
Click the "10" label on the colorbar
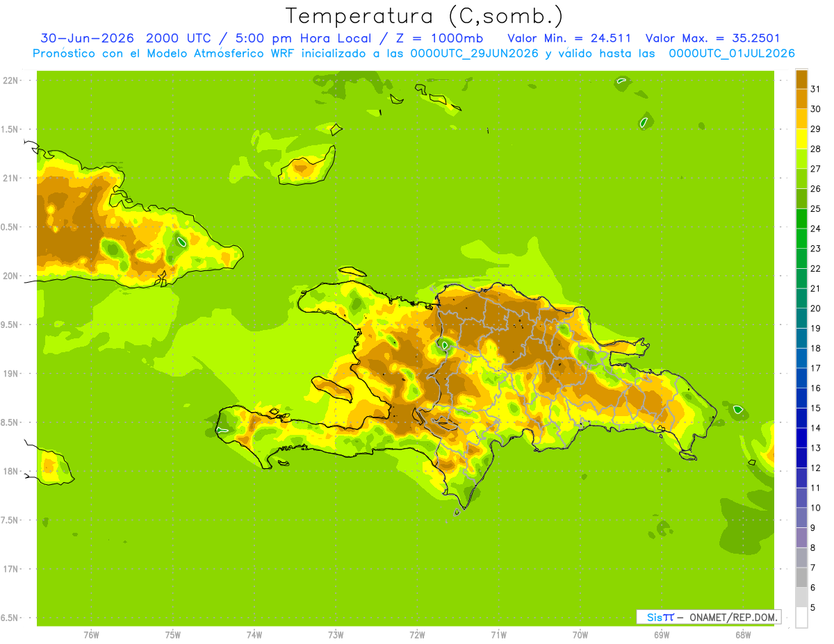coord(816,508)
